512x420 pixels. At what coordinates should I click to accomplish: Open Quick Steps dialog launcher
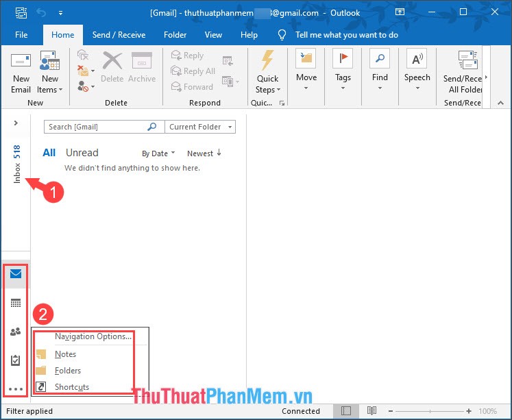[x=282, y=103]
